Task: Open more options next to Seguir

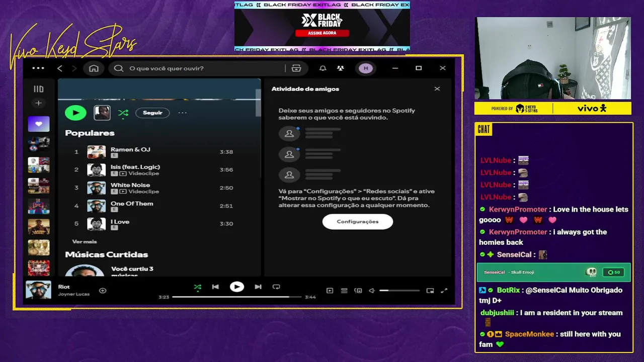Action: [183, 113]
